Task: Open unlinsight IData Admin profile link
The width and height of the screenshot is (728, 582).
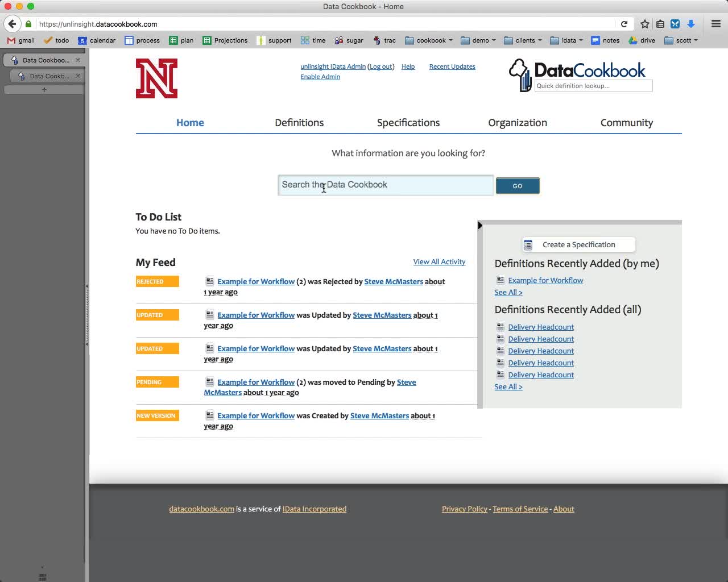Action: tap(333, 66)
